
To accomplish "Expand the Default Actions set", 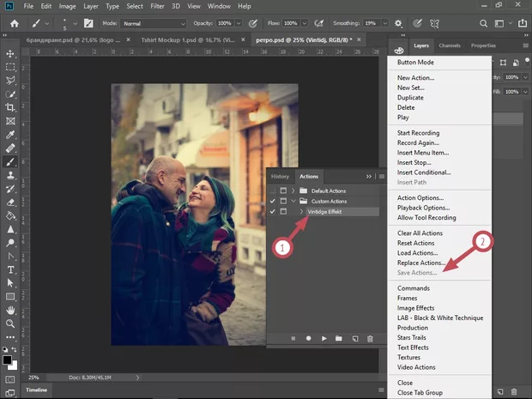I will point(293,190).
